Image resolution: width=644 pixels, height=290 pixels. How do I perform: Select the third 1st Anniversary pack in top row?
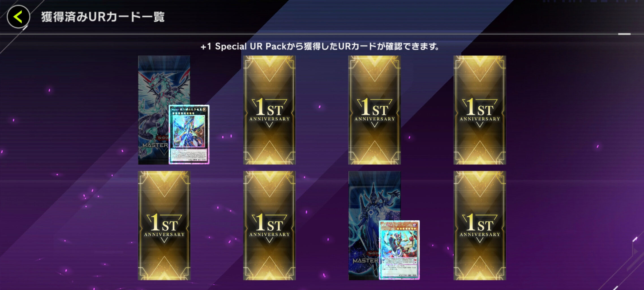pos(374,110)
